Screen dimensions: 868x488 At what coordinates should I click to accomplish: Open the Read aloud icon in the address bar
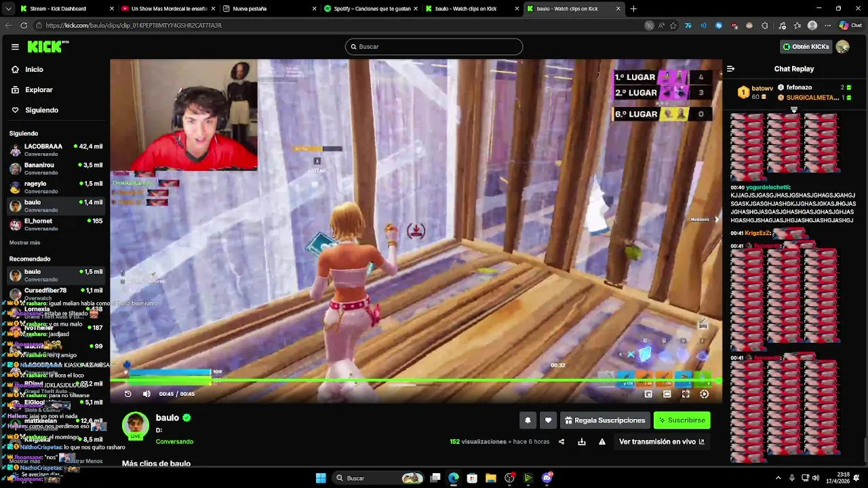click(x=661, y=25)
